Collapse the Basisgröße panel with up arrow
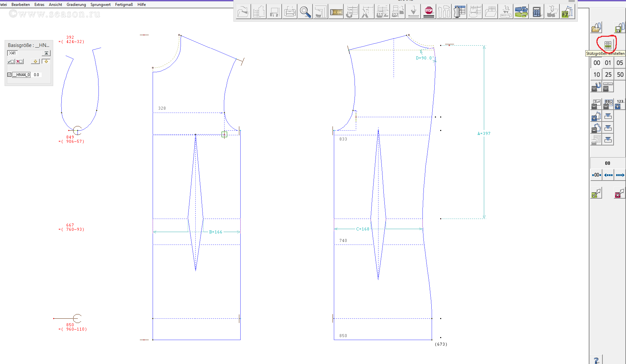626x364 pixels. [x=46, y=53]
